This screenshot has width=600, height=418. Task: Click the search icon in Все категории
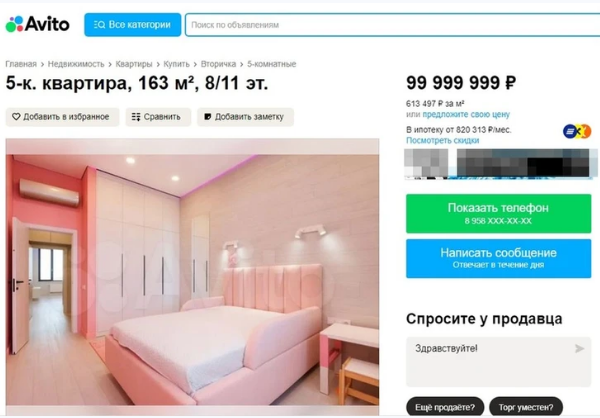(x=99, y=25)
